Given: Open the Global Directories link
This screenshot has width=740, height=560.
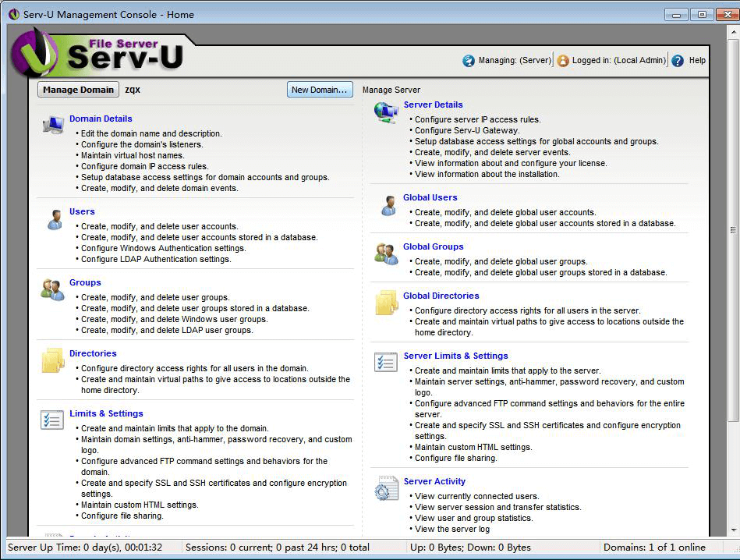Looking at the screenshot, I should point(441,296).
